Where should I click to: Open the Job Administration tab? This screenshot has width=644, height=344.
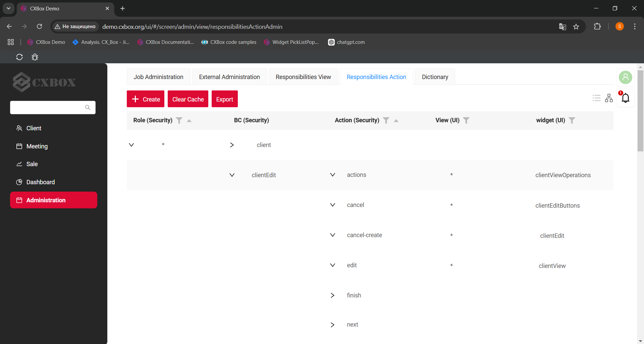(x=158, y=77)
